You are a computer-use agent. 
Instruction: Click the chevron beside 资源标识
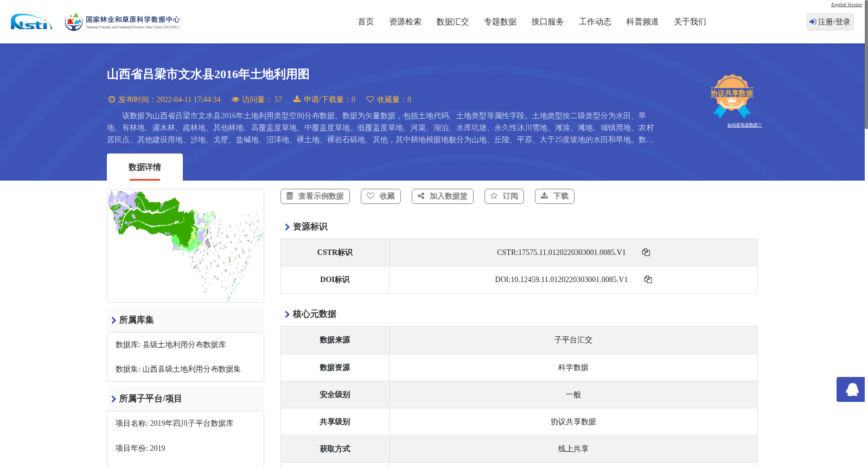coord(287,227)
